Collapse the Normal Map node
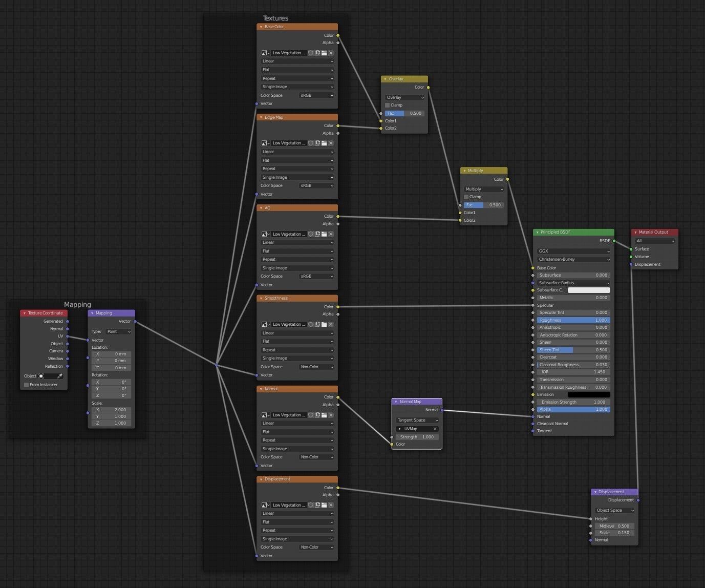The width and height of the screenshot is (705, 588). click(x=396, y=402)
